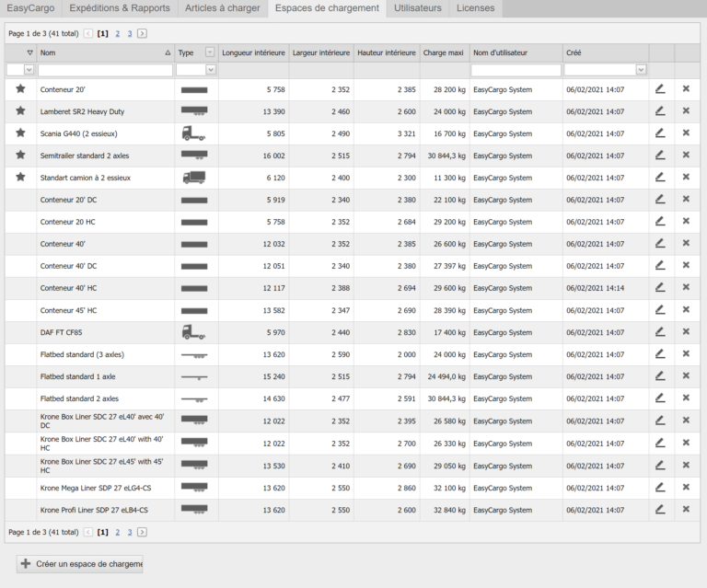This screenshot has width=707, height=588.
Task: Open the favorites column filter dropdown
Action: (29, 70)
